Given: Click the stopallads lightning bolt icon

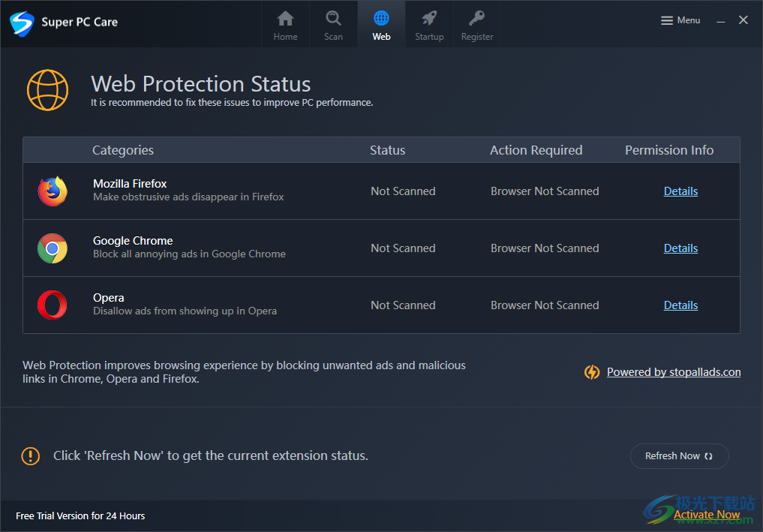Looking at the screenshot, I should tap(592, 372).
